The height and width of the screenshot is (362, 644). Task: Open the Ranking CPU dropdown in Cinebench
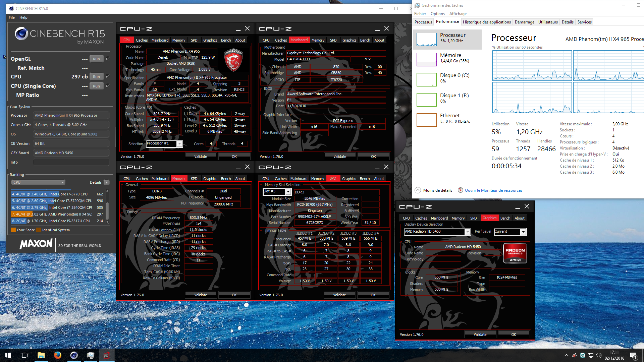(x=38, y=182)
